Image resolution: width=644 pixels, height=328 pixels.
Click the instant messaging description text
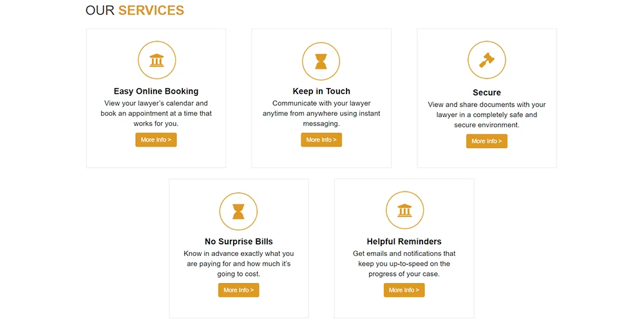coord(321,113)
